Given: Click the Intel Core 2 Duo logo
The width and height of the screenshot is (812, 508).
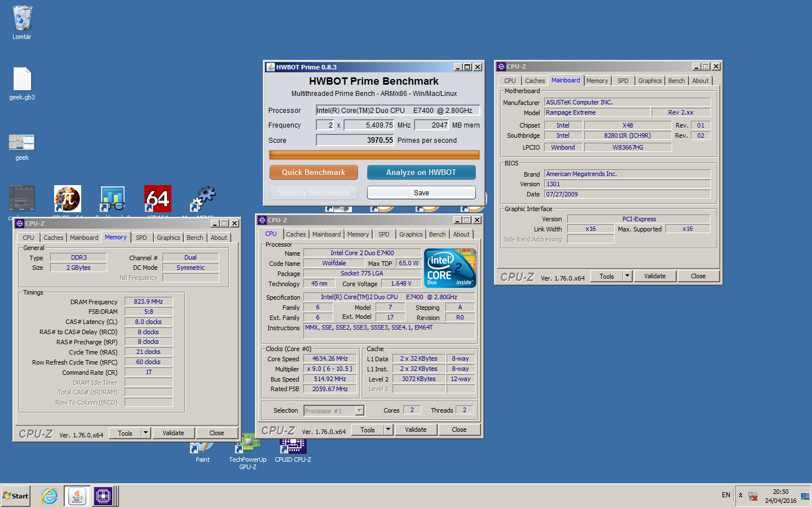Looking at the screenshot, I should (x=450, y=268).
